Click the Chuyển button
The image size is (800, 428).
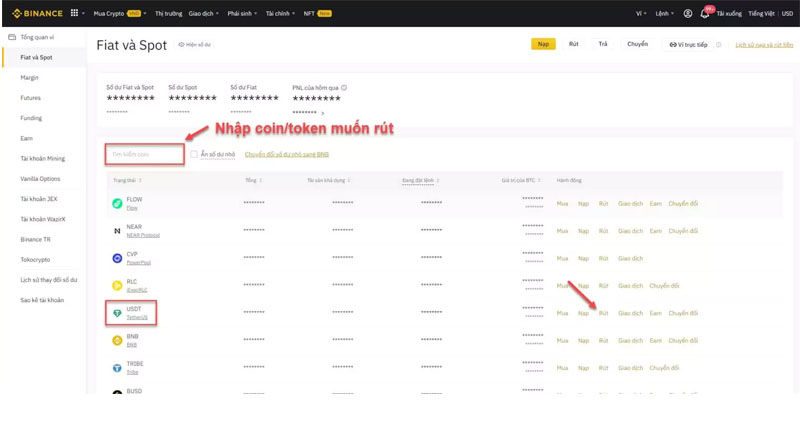(638, 44)
